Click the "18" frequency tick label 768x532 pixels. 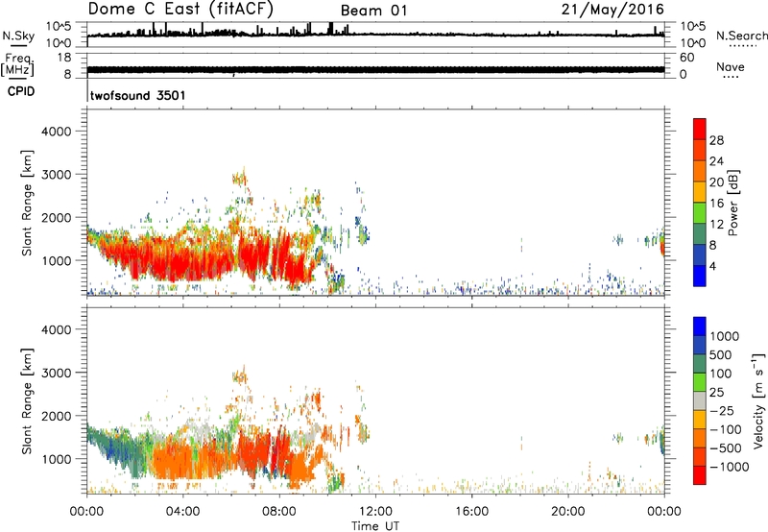(x=63, y=58)
